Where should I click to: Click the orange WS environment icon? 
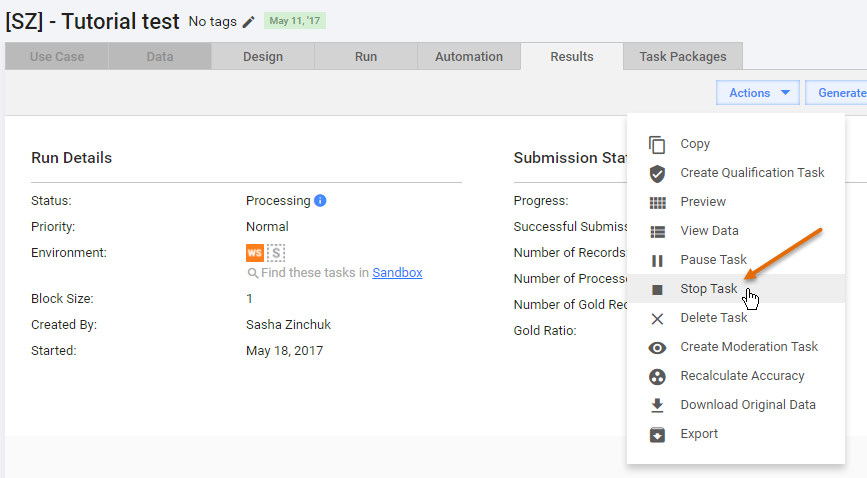coord(255,253)
